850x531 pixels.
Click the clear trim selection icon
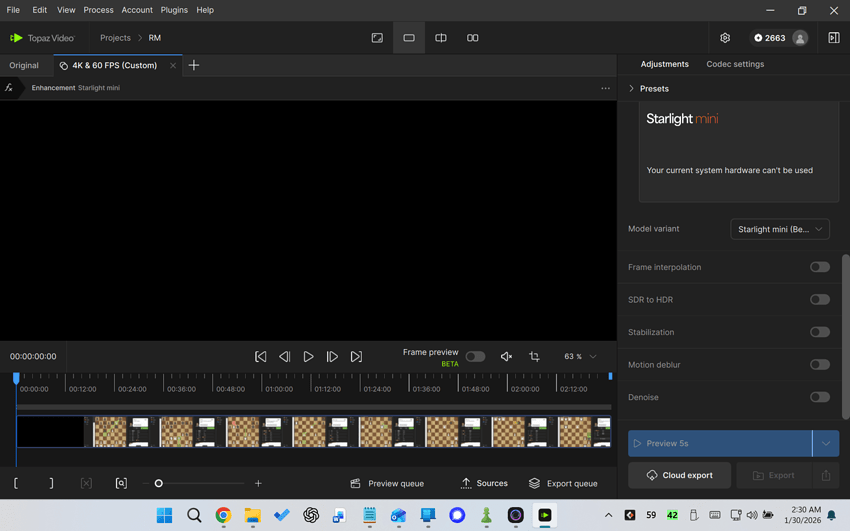[86, 483]
